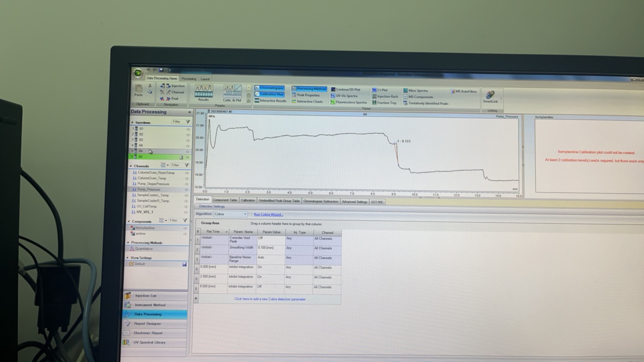Image resolution: width=644 pixels, height=362 pixels.
Task: Select injection B1 in the list
Action: pos(160,129)
